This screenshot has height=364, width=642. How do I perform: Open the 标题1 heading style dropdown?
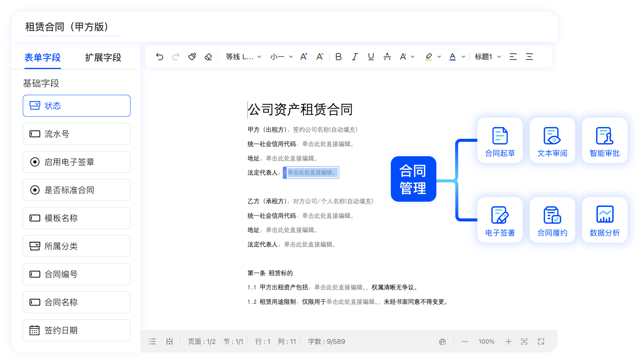coord(488,57)
